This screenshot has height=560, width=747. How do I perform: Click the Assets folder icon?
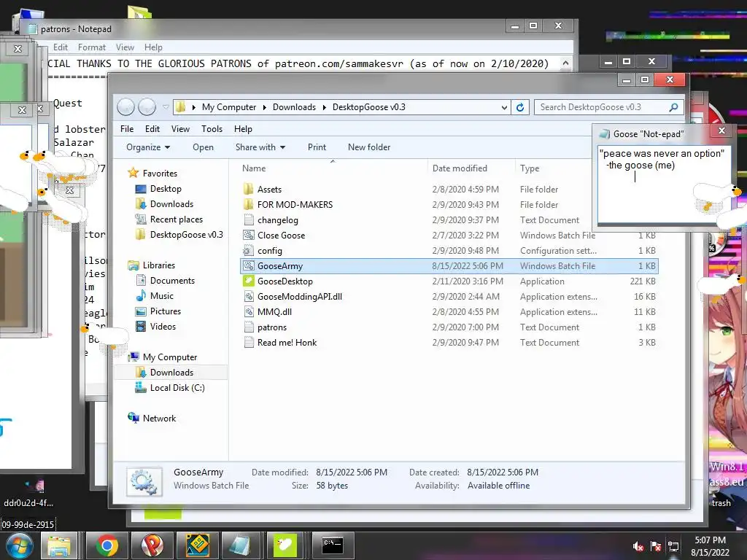coord(248,189)
